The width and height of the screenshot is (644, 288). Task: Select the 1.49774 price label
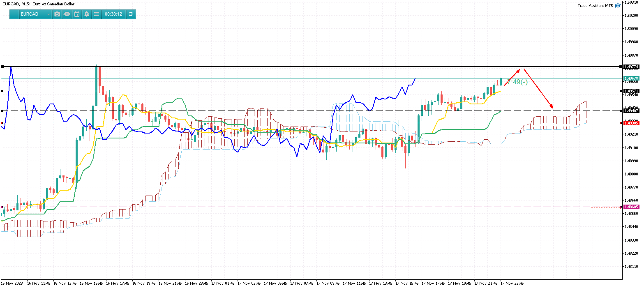click(631, 67)
